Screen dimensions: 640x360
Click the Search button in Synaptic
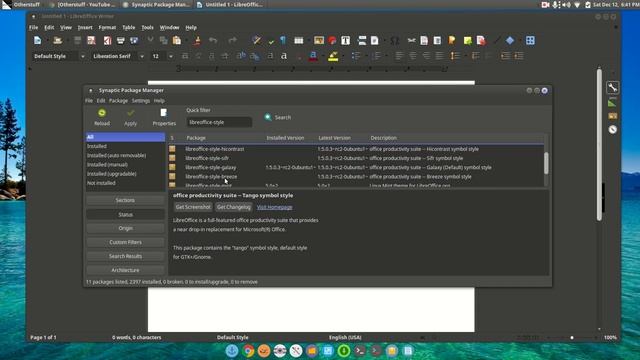[x=278, y=117]
